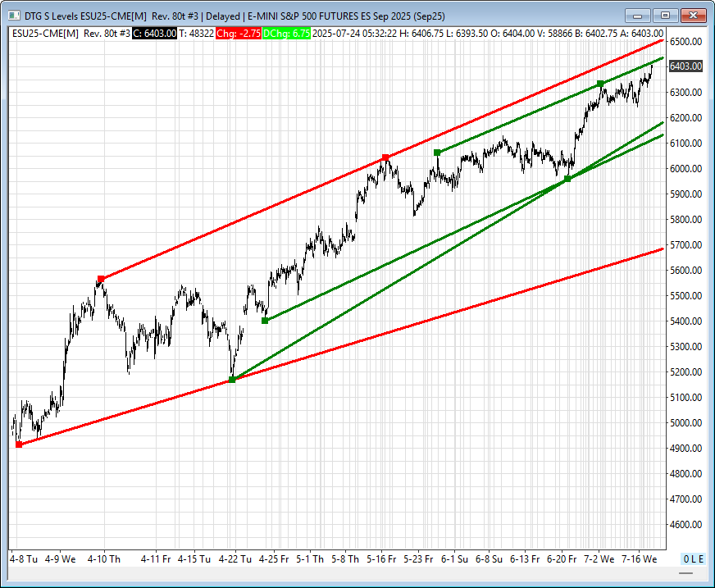Click the 6500.00 price axis label
This screenshot has height=588, width=715.
685,42
